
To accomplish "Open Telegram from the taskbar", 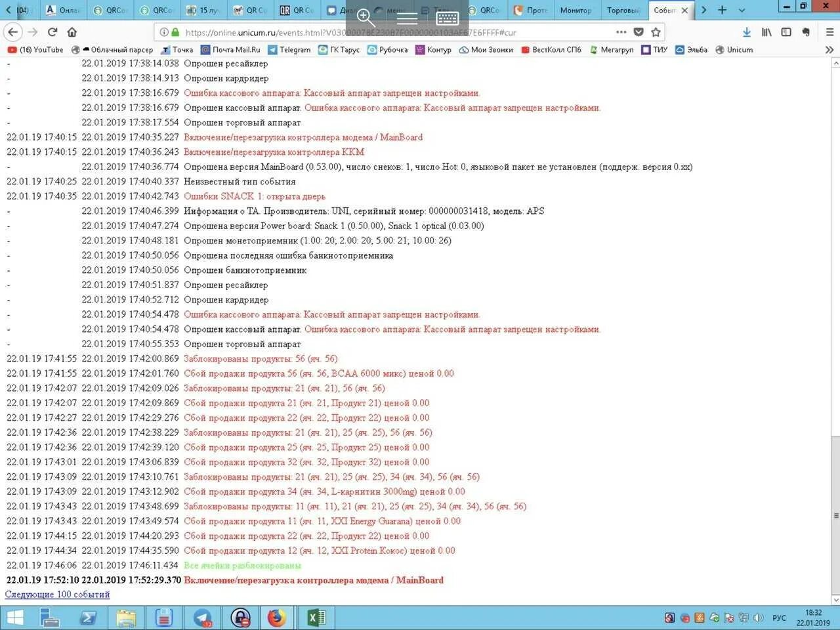I will click(x=202, y=618).
